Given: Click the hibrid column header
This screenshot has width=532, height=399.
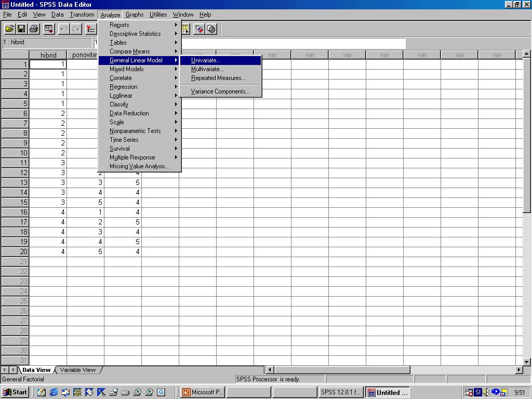Looking at the screenshot, I should (x=48, y=55).
